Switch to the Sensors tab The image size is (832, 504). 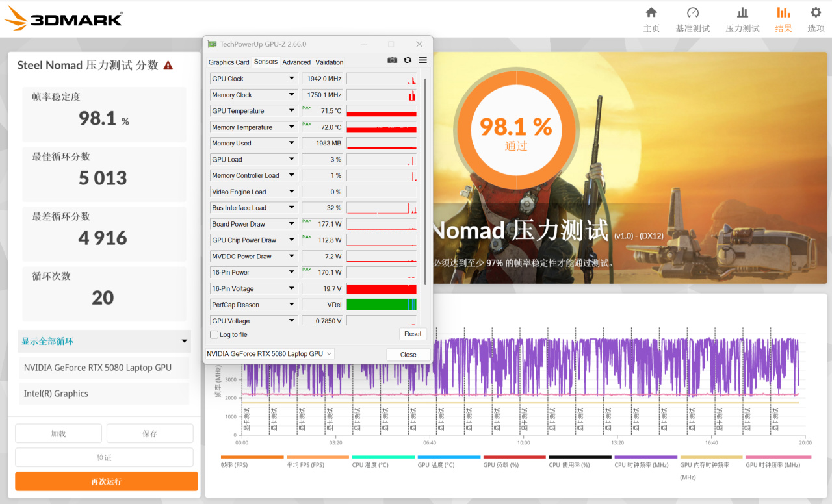(266, 62)
